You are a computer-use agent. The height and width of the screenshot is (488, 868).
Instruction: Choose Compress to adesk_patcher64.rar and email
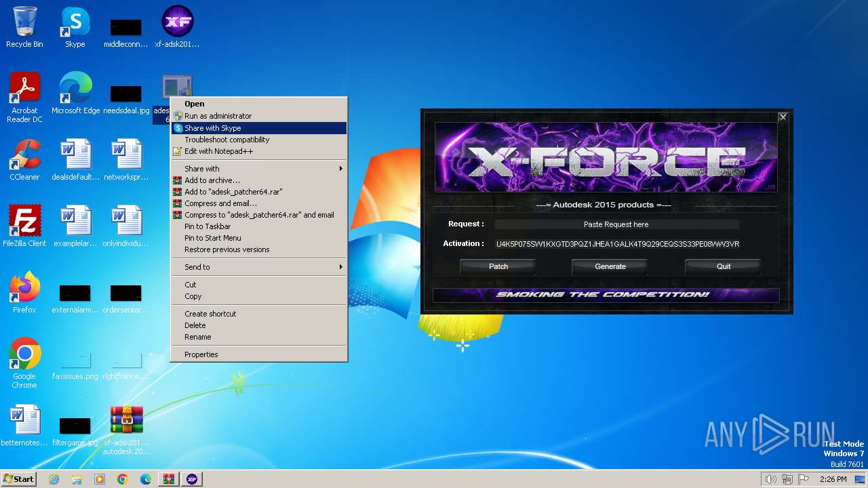(259, 215)
